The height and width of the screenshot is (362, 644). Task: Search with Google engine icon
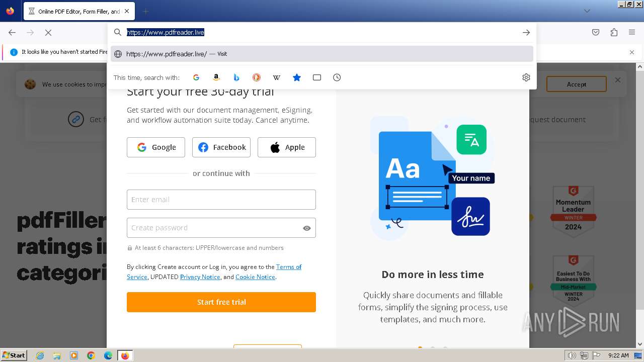(x=196, y=77)
